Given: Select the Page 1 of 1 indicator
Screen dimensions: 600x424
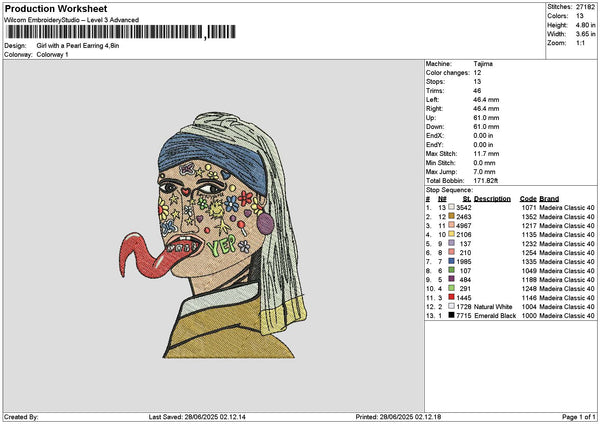Looking at the screenshot, I should tap(579, 417).
